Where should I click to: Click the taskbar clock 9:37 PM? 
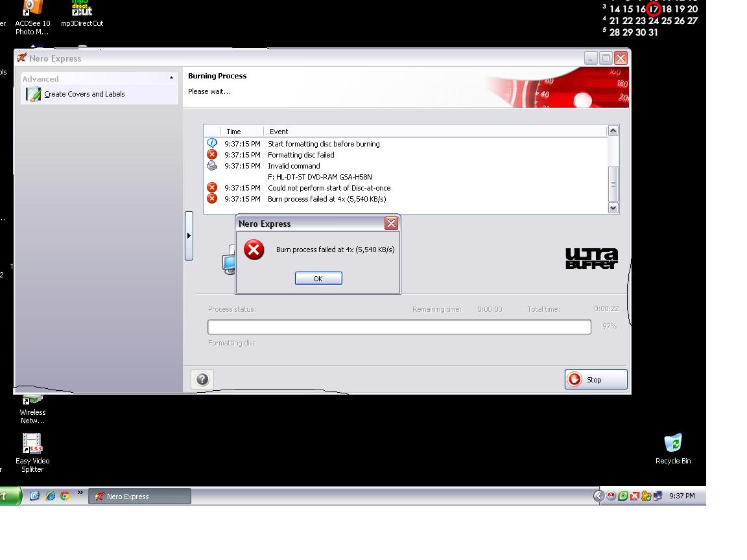[682, 496]
